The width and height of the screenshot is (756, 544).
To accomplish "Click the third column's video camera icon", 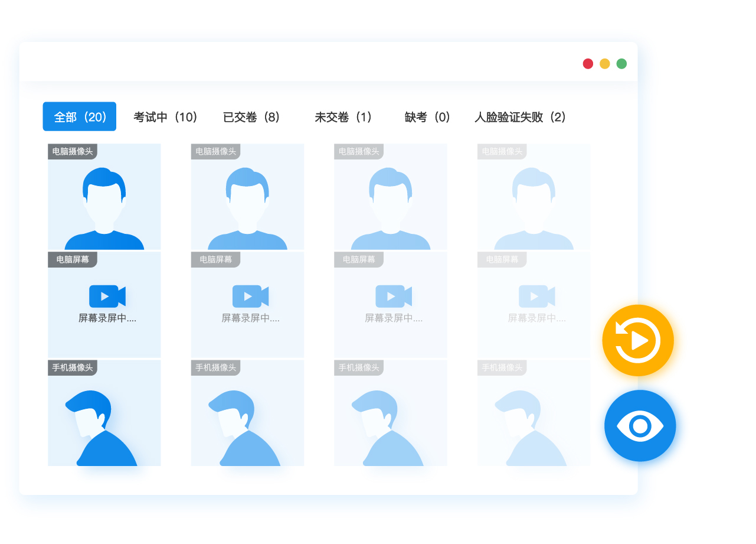I will coord(393,296).
